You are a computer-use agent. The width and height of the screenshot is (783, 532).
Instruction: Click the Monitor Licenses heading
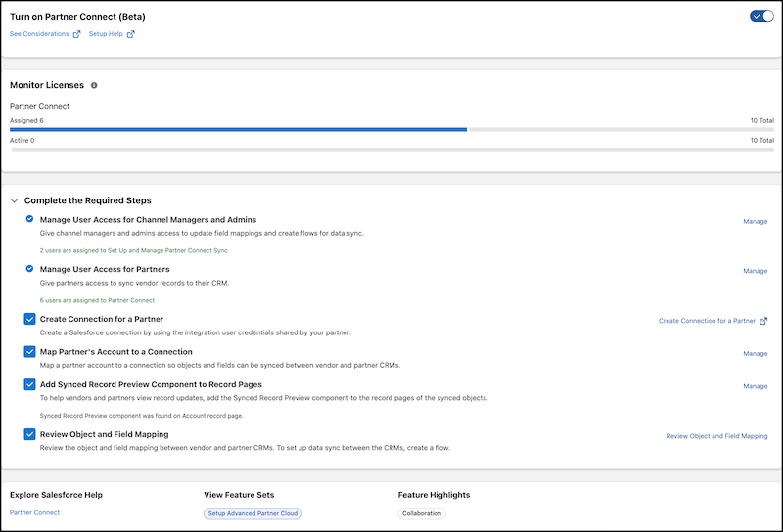47,85
